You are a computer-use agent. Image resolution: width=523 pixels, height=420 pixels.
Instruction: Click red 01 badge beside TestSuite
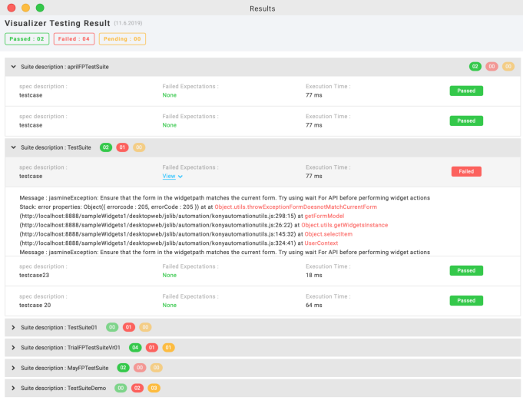point(122,147)
